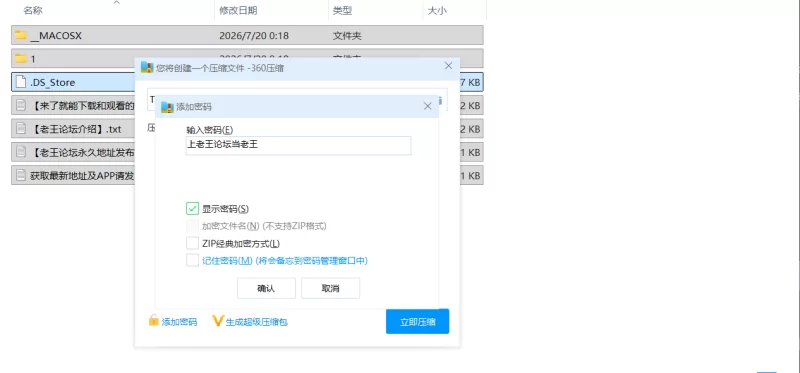Click the 取消 button
The width and height of the screenshot is (800, 373).
click(x=331, y=288)
